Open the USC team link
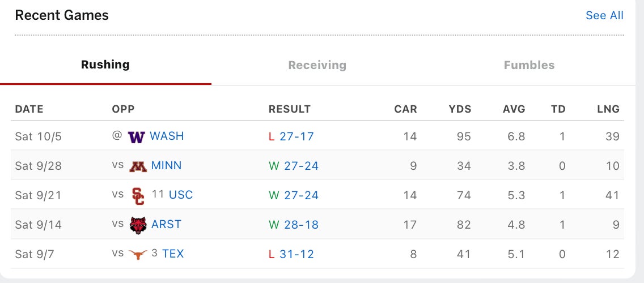Screen dimensions: 644x283 pos(181,195)
